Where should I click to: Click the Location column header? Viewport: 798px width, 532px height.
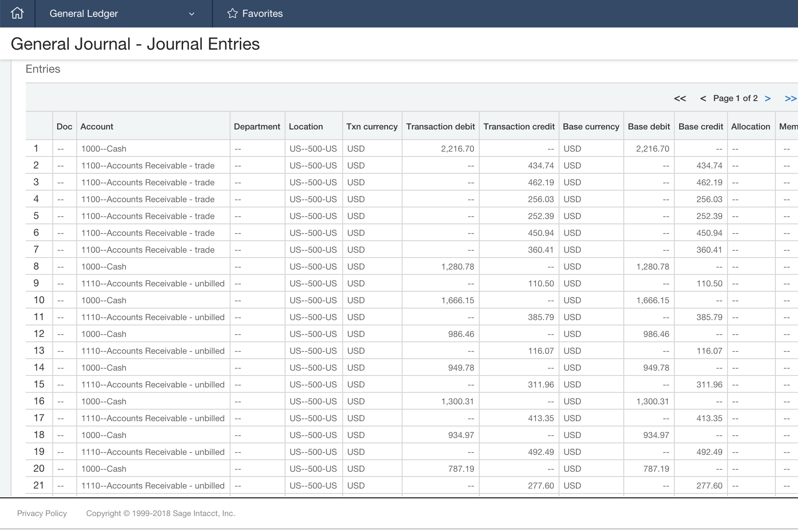(313, 126)
